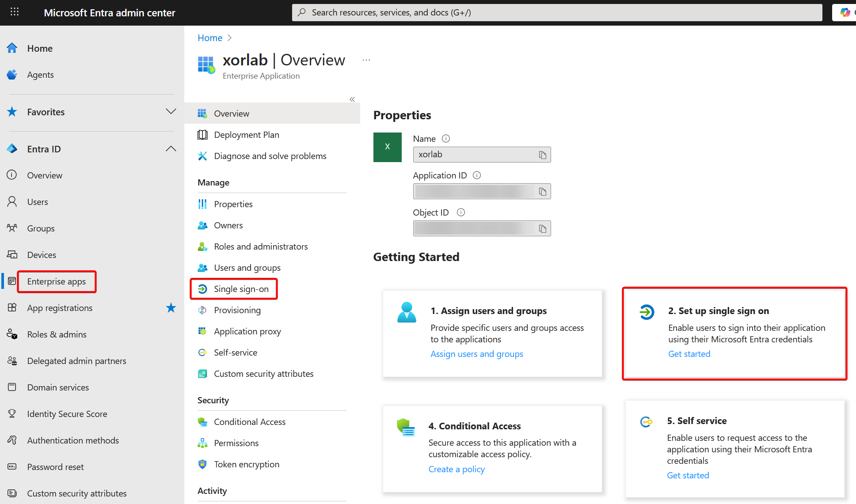Screen dimensions: 856x504
Task: Show info tooltip for Object ID
Action: 460,212
